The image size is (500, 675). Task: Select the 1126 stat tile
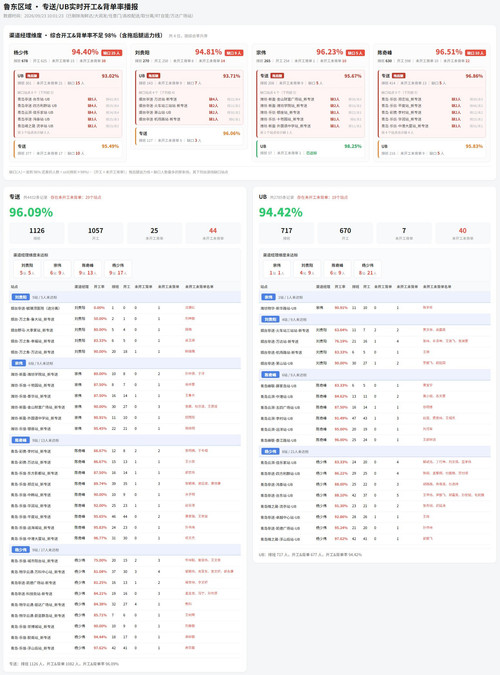(37, 233)
